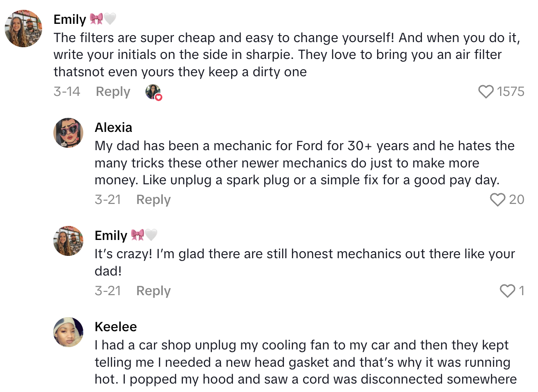Open Emily's profile picture on top comment
Screen dimensions: 538x392
(23, 29)
